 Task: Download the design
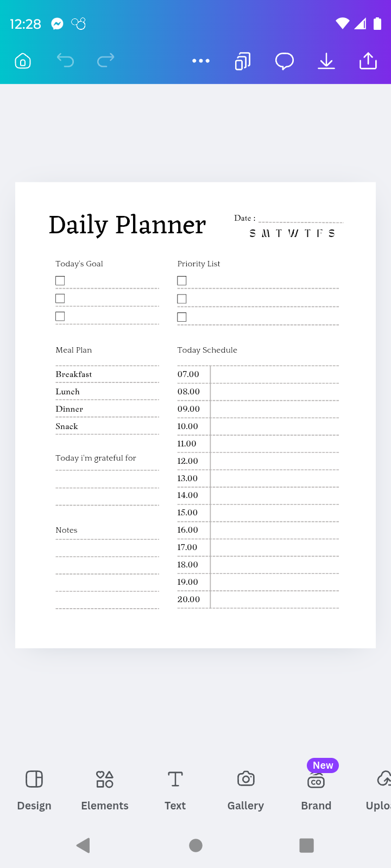(326, 61)
